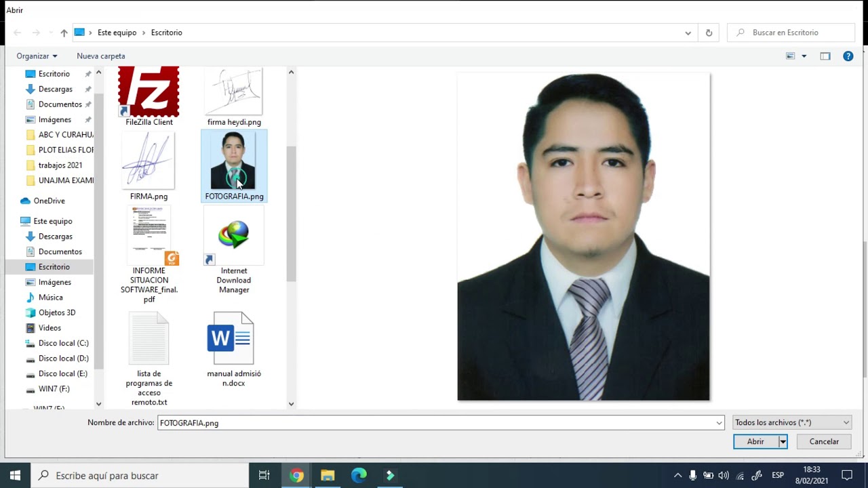Viewport: 868px width, 488px height.
Task: Select the firma heydi.png thumbnail
Action: tap(234, 92)
